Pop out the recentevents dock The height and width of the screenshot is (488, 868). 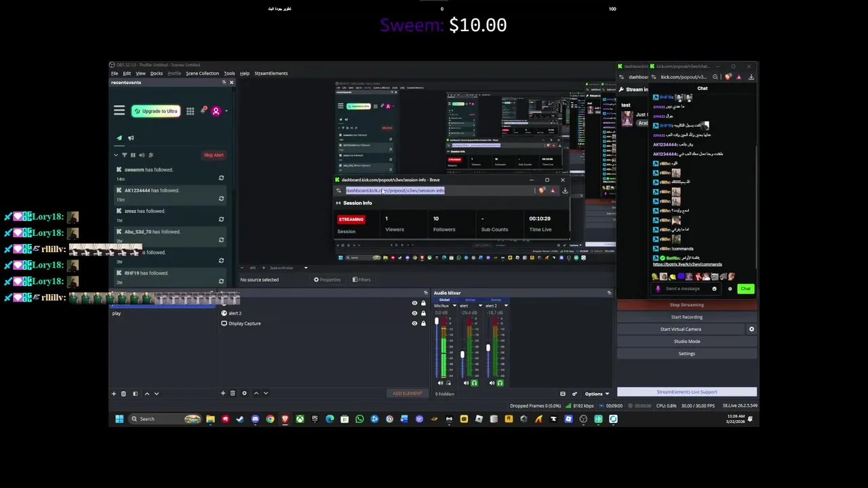pos(224,82)
